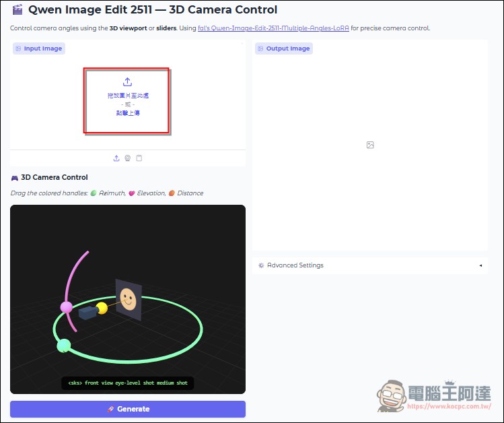
Task: Click the image icon in Output Image label
Action: tap(260, 48)
